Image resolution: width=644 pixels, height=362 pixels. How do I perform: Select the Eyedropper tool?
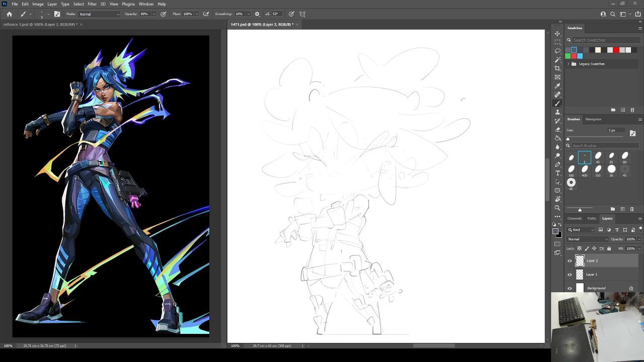557,86
